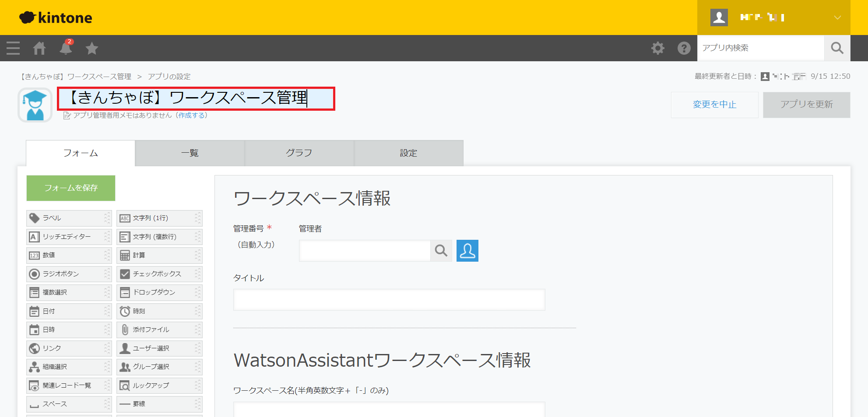
Task: Click the 管理者 field search magnifier
Action: point(441,251)
